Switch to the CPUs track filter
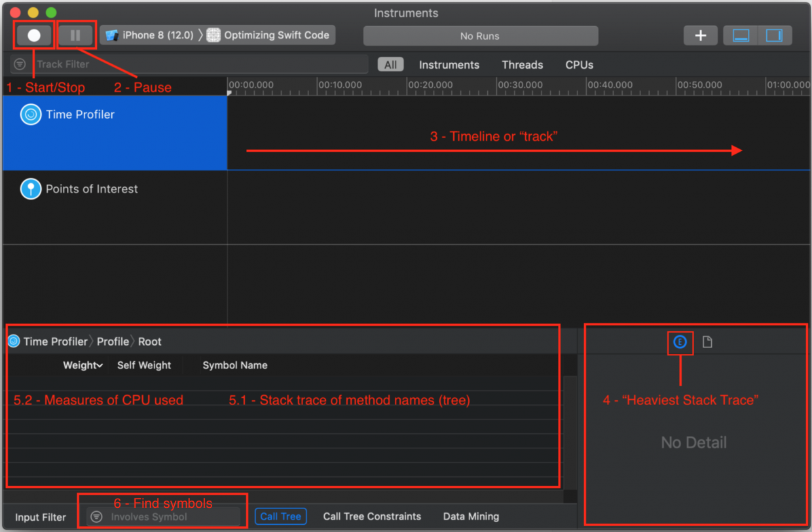 (x=579, y=65)
